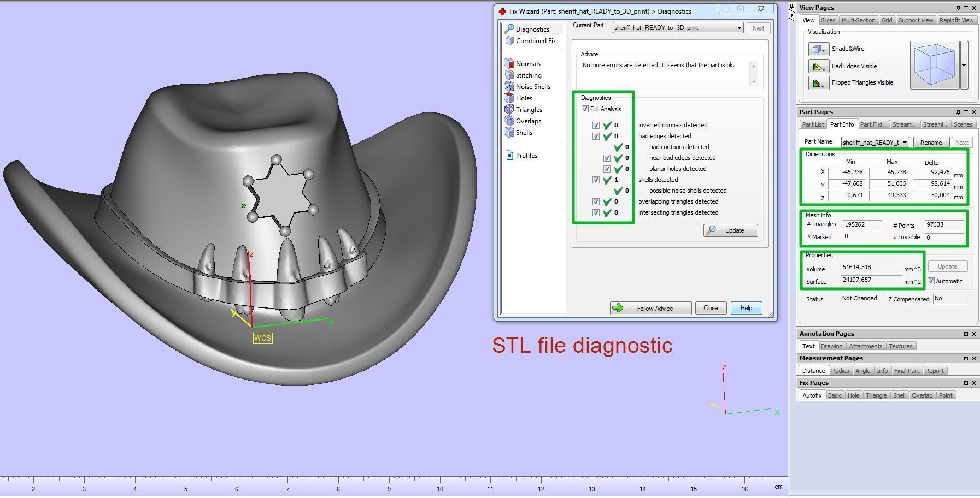
Task: Toggle intersecting triangles detection checkbox
Action: 596,212
